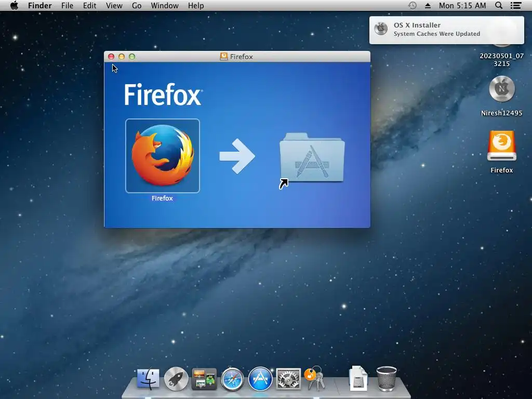Click the Firefox volume icon in title bar
This screenshot has width=532, height=399.
pos(223,57)
